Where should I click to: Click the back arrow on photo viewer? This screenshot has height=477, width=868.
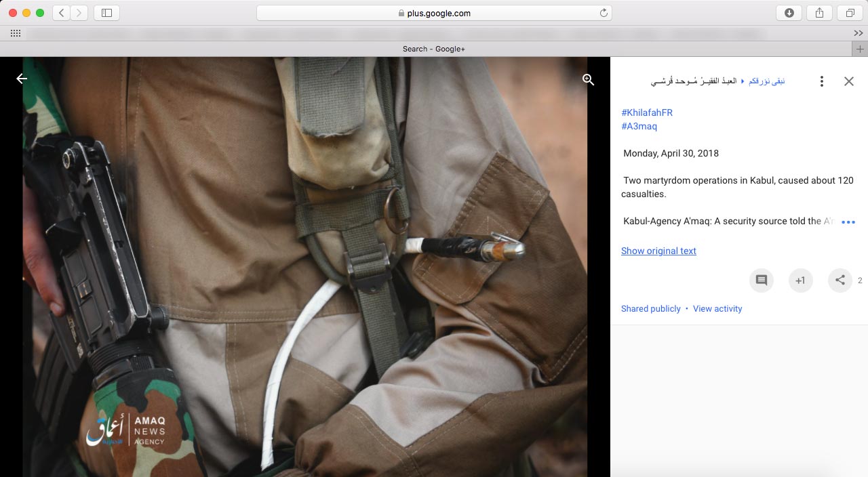click(x=22, y=79)
